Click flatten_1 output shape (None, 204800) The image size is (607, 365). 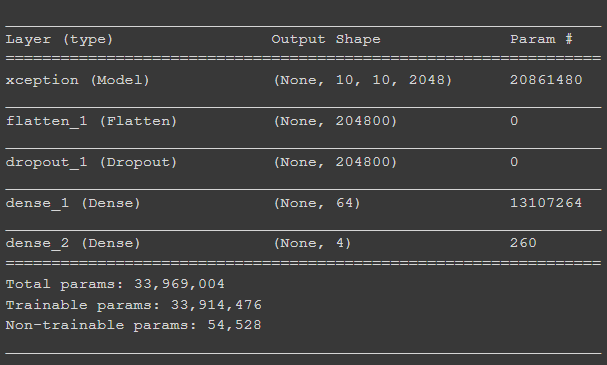(335, 121)
